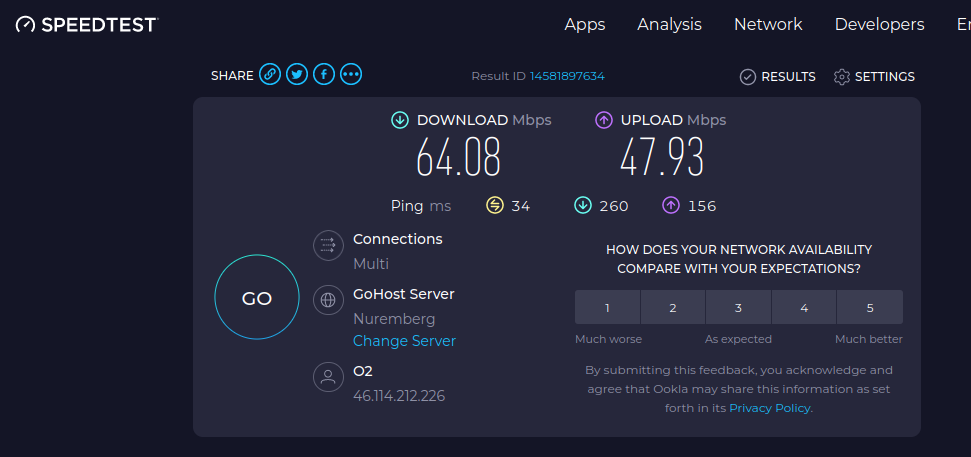This screenshot has height=457, width=971.
Task: Click the download latency icon near 260
Action: tap(583, 206)
